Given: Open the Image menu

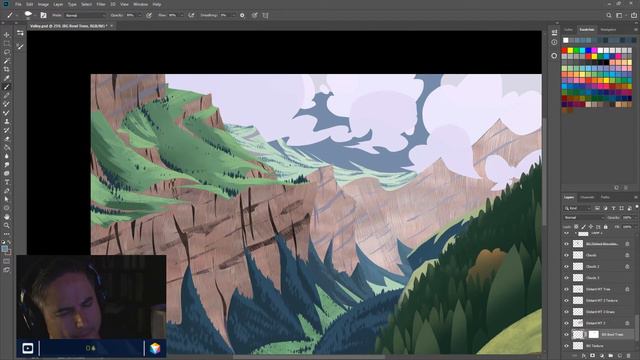Looking at the screenshot, I should [x=43, y=4].
